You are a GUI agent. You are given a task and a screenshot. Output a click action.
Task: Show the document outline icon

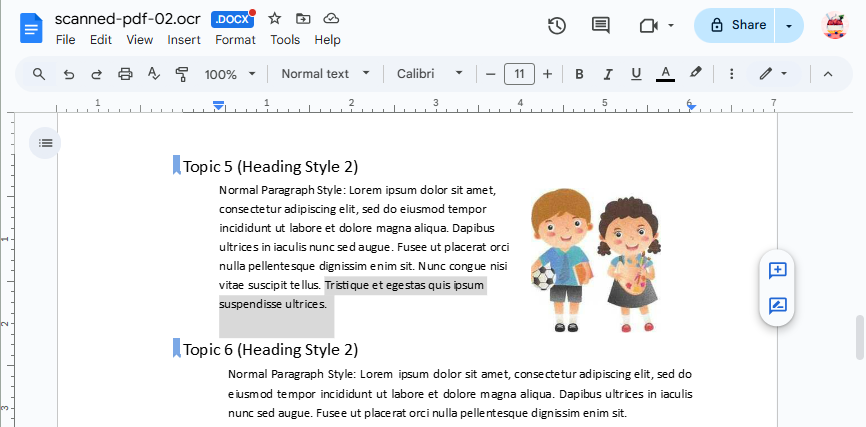pos(45,143)
